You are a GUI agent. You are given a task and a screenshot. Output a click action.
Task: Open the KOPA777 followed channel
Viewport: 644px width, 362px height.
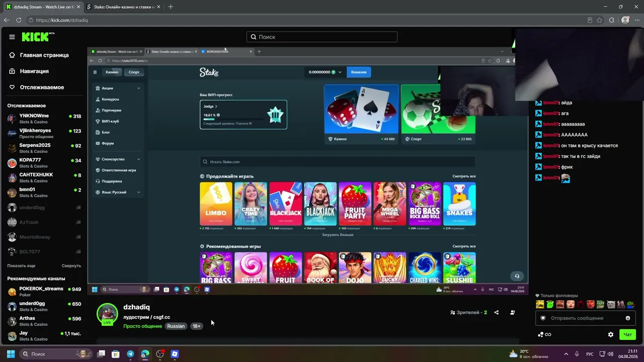(44, 163)
